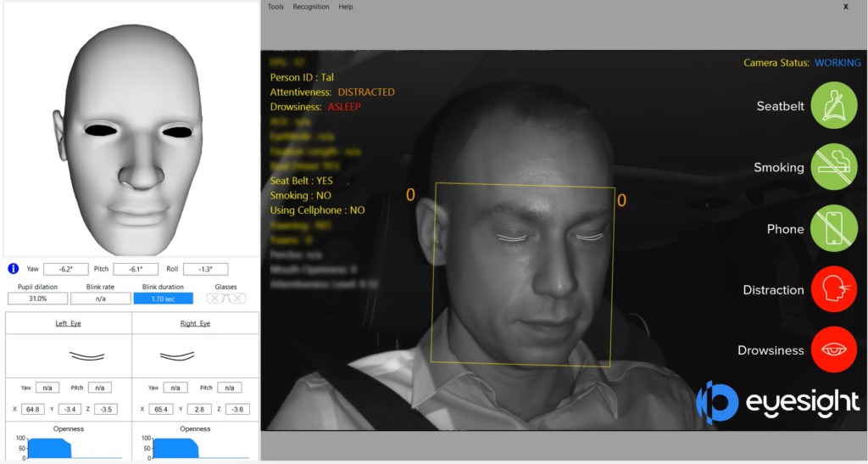This screenshot has height=464, width=868.
Task: Toggle the Glasses indicator icon
Action: [x=226, y=299]
